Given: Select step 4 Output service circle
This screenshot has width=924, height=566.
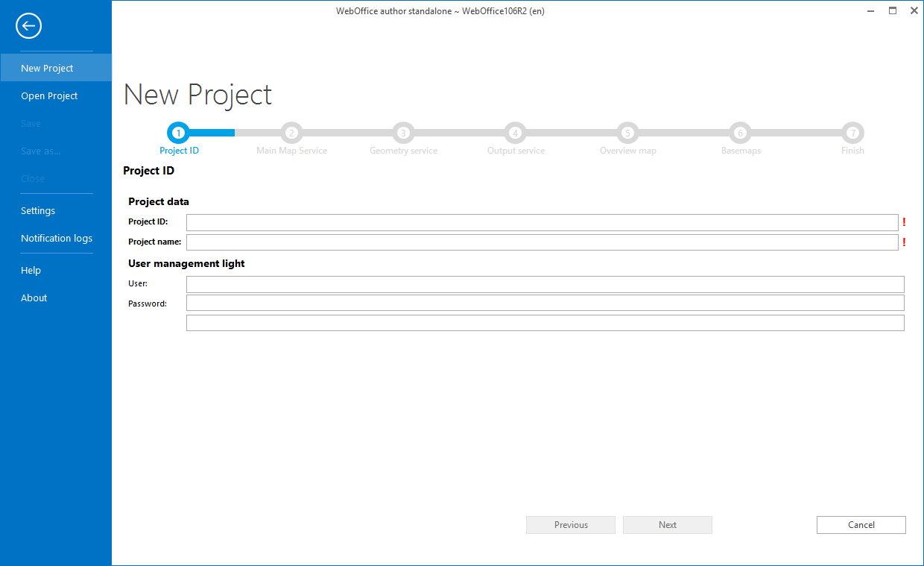Looking at the screenshot, I should coord(515,133).
